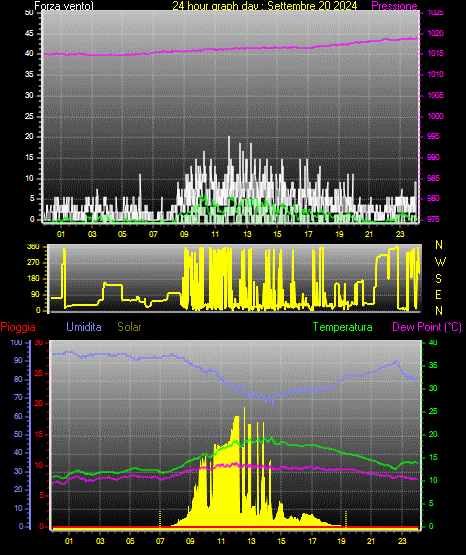Click the Solar legend label
The height and width of the screenshot is (555, 466).
point(129,327)
